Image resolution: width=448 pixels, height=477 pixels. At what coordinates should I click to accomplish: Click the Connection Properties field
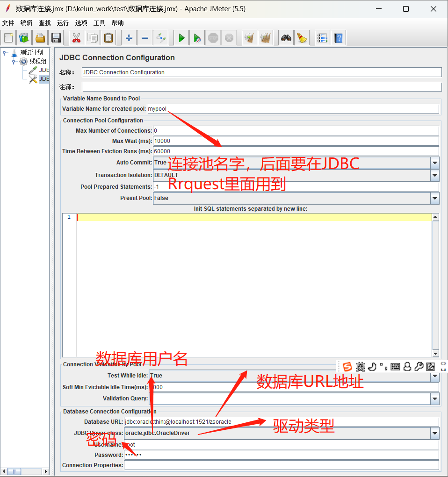click(x=282, y=465)
